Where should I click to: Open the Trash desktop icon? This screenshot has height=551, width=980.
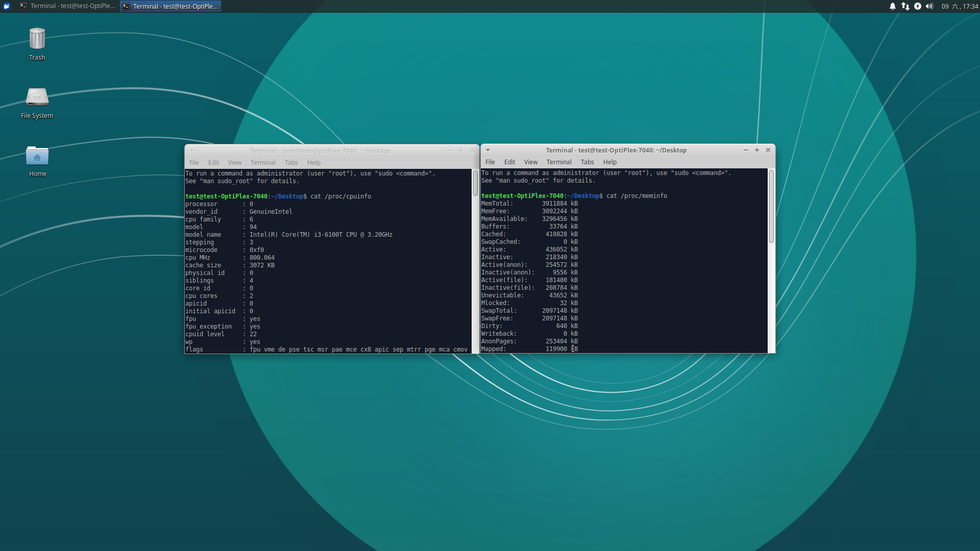[37, 40]
